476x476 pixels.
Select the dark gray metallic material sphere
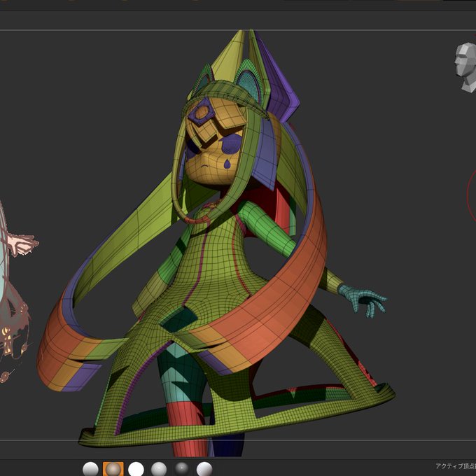(181, 469)
